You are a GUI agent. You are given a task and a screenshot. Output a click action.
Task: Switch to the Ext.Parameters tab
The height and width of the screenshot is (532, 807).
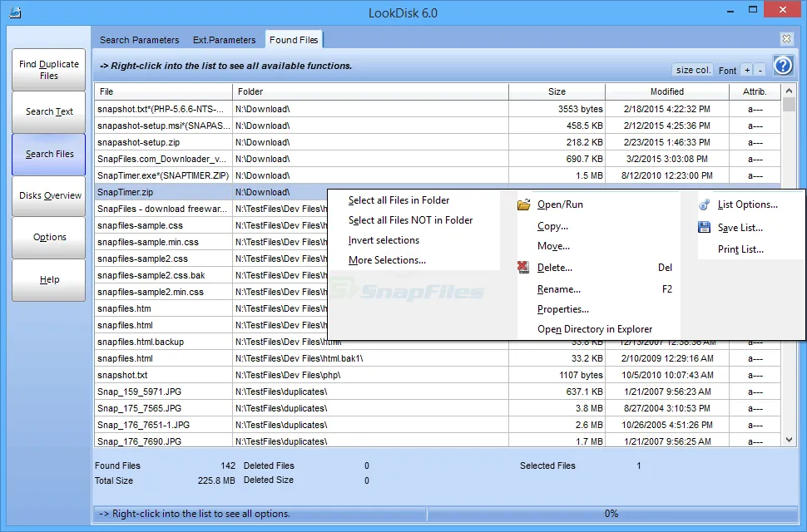pyautogui.click(x=224, y=40)
